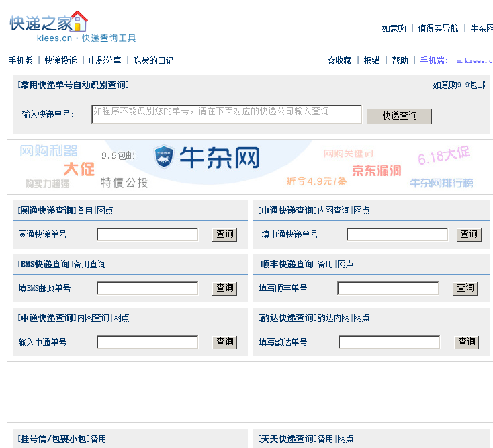Click 查询 button for 中通

point(225,343)
